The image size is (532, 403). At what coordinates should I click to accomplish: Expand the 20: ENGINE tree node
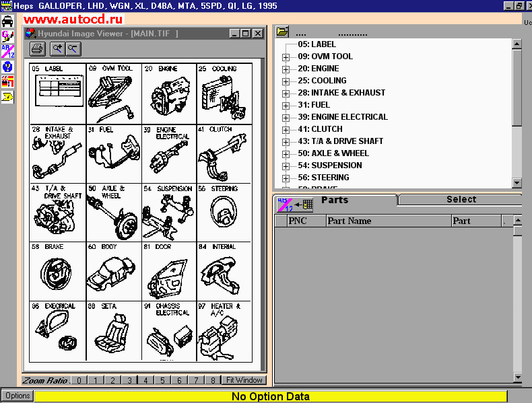point(286,69)
